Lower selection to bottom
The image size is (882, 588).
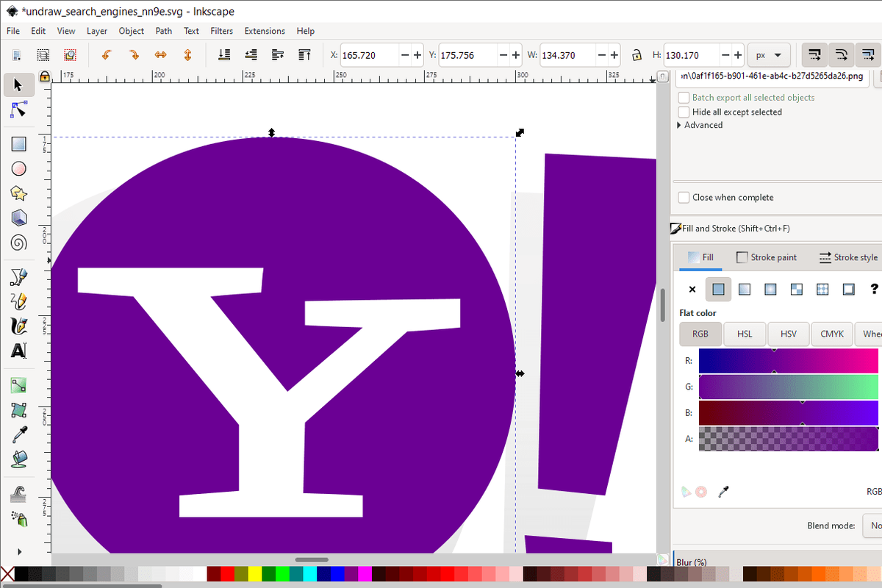(x=224, y=55)
